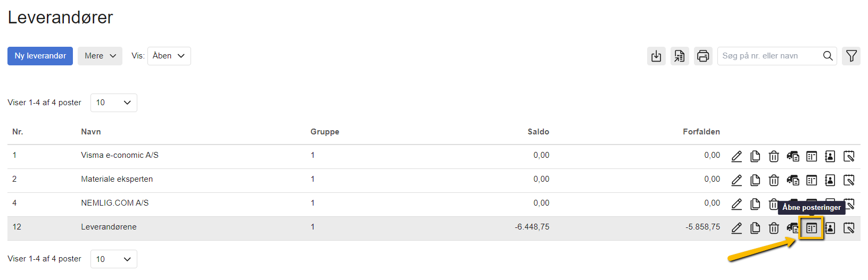Open contacts icon for Visma e-conomic A/S
This screenshot has height=280, width=868.
(x=830, y=156)
